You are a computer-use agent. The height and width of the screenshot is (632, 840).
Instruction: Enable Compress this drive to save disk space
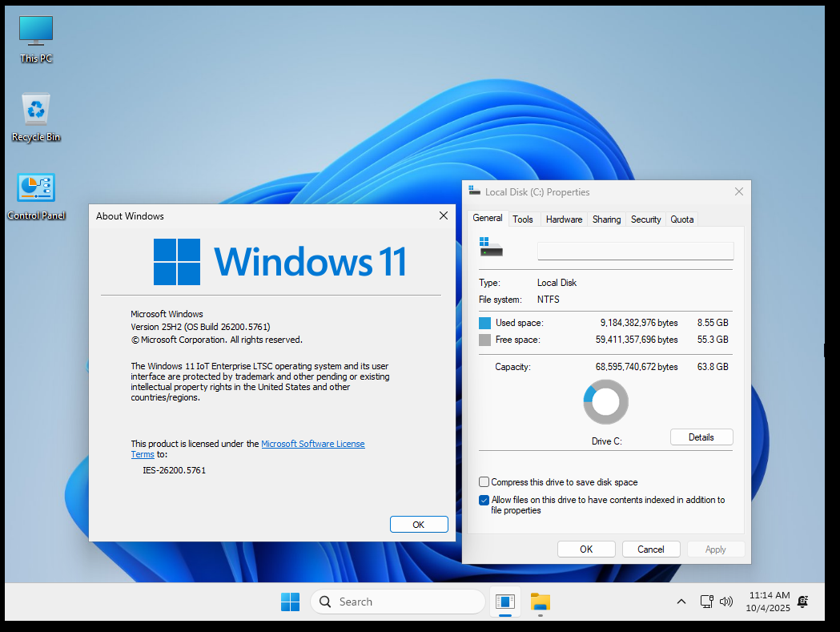(x=484, y=482)
